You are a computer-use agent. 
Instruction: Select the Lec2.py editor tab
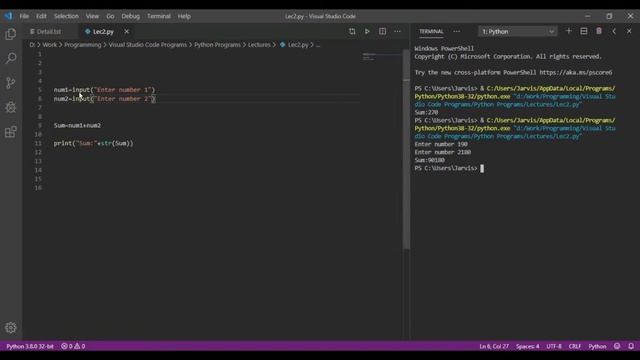(x=103, y=31)
